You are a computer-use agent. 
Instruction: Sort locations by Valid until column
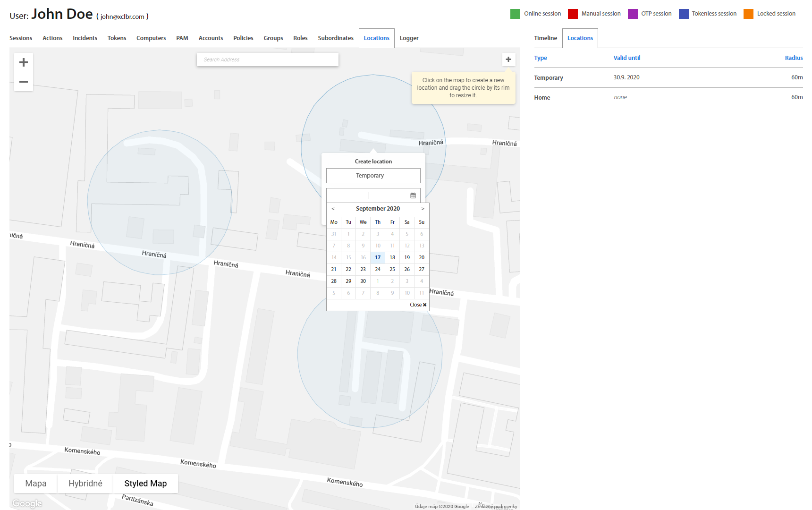(x=626, y=58)
